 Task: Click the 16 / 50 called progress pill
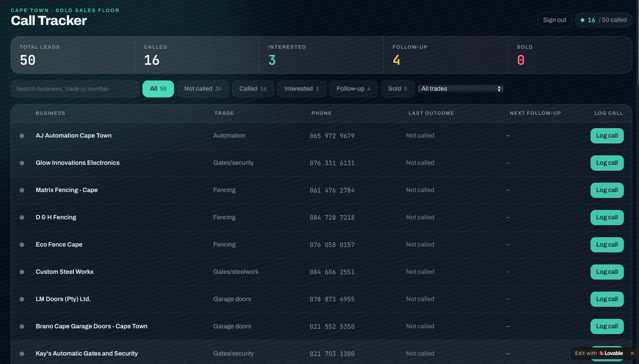click(x=603, y=20)
